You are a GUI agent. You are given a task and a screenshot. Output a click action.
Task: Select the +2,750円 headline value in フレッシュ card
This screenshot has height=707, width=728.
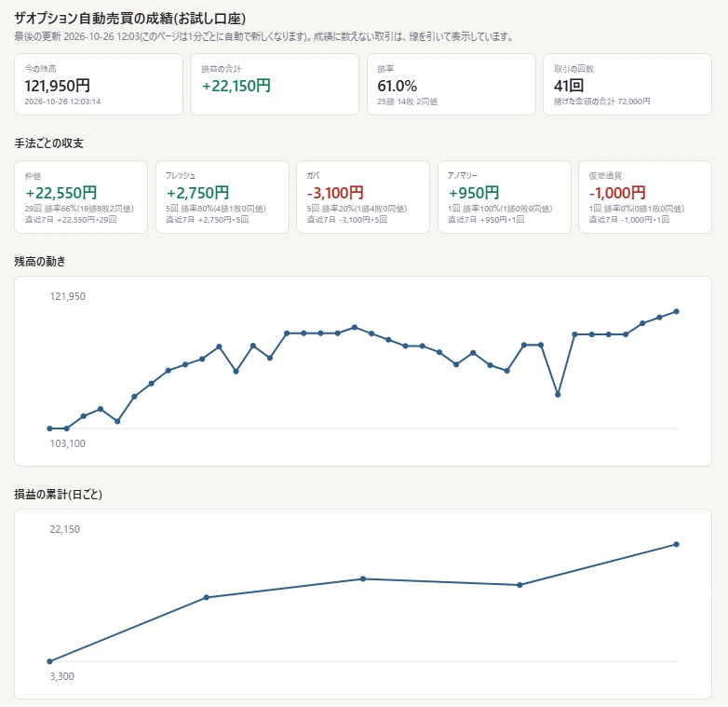point(197,192)
